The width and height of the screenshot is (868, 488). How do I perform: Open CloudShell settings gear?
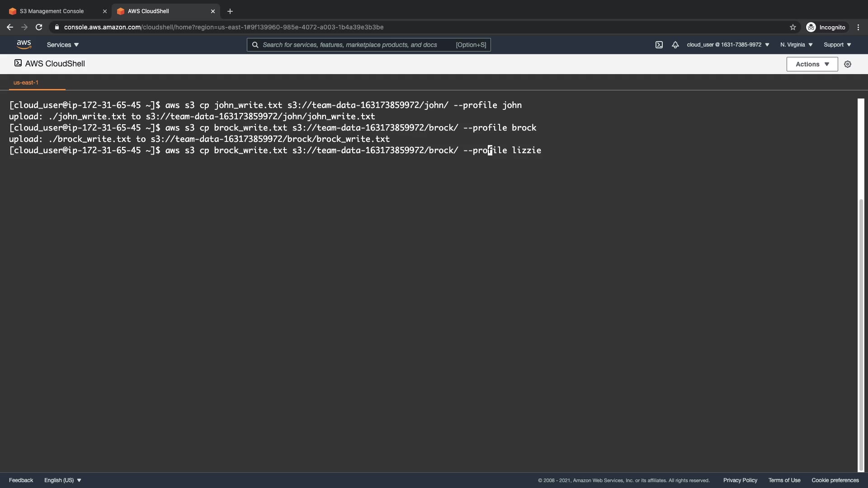[x=848, y=64]
